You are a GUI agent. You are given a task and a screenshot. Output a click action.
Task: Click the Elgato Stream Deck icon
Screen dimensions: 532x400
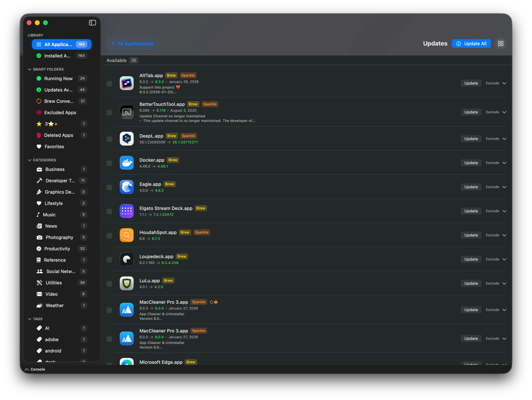tap(127, 211)
